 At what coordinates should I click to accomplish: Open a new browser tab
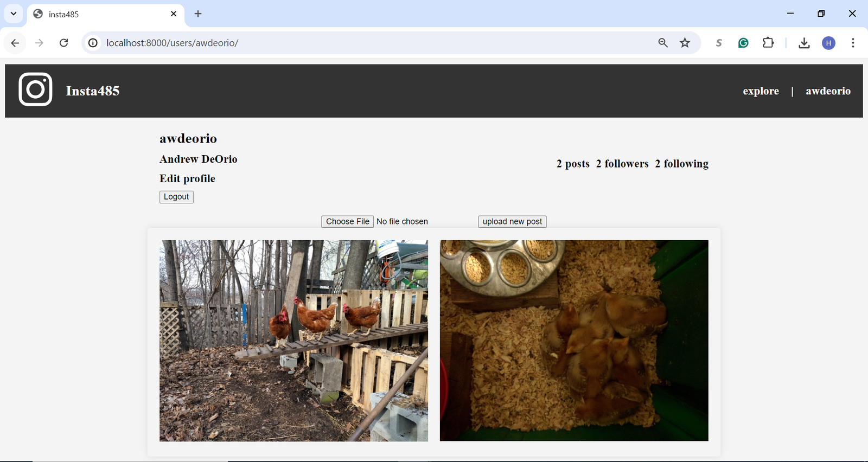click(198, 14)
